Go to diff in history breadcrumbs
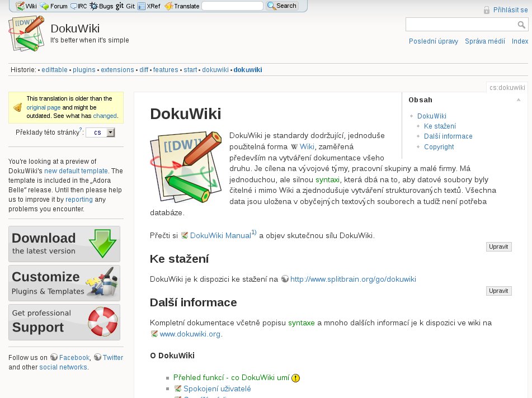Screen dimensions: 532x398 (x=144, y=70)
